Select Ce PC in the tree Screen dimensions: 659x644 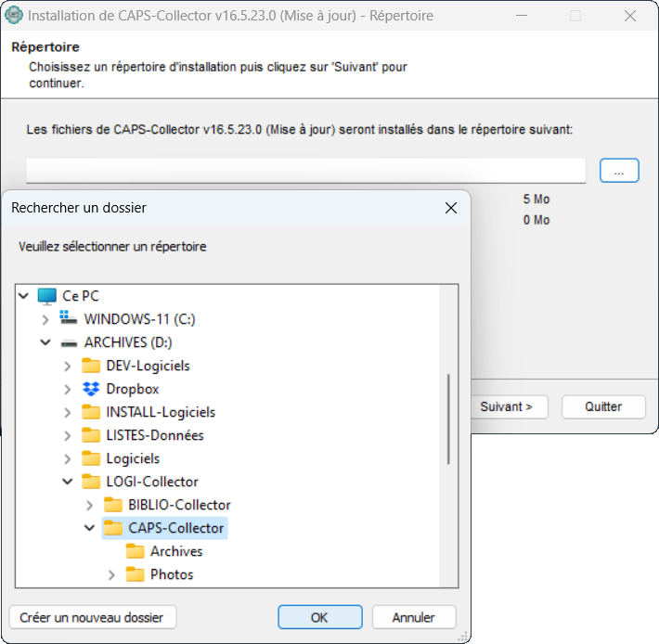[x=81, y=296]
